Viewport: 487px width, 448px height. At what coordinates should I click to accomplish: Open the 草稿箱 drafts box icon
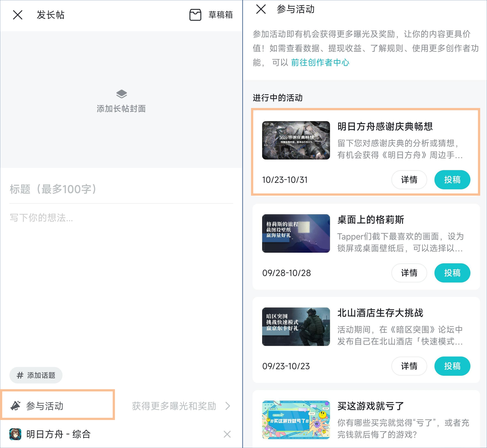pos(195,15)
